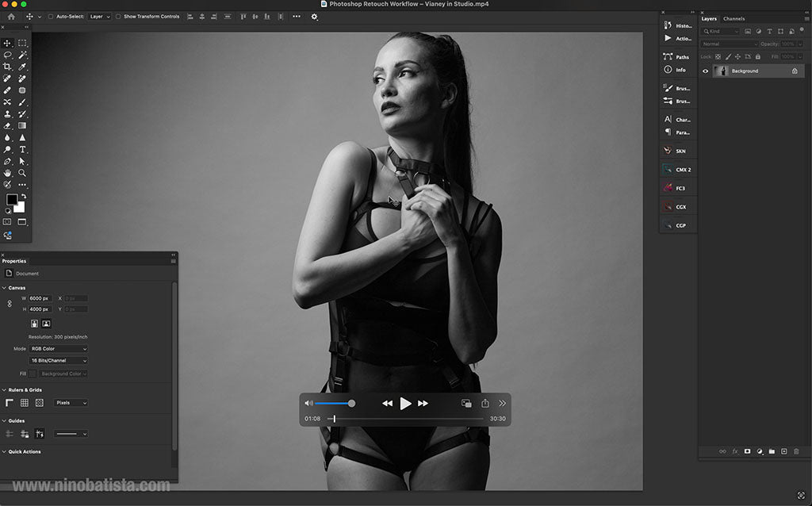Switch to the Channels tab
This screenshot has width=812, height=506.
click(x=735, y=18)
